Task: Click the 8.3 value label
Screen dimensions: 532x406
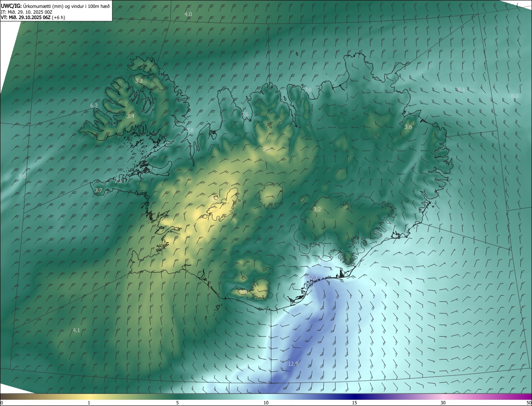Action: (x=515, y=96)
